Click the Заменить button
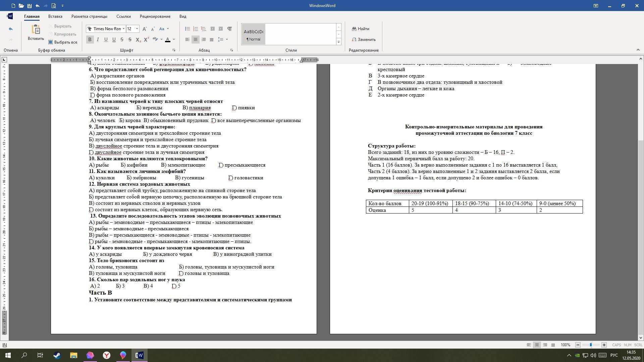Screen dimensions: 644x362 coord(364,40)
